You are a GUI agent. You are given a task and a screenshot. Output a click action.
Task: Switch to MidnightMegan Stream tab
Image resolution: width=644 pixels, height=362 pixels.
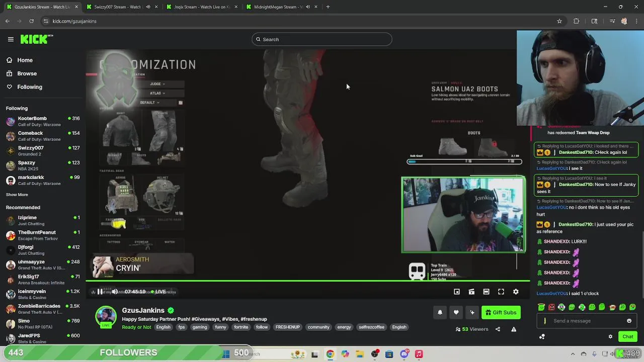pyautogui.click(x=282, y=7)
